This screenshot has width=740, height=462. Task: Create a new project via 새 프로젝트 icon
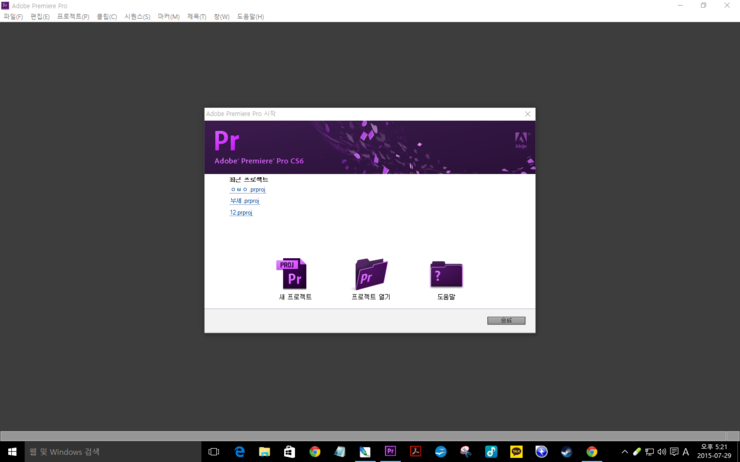tap(292, 274)
